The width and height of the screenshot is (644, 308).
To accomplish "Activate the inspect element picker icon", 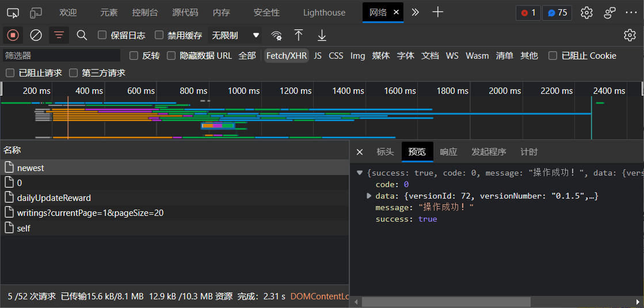I will coord(13,13).
